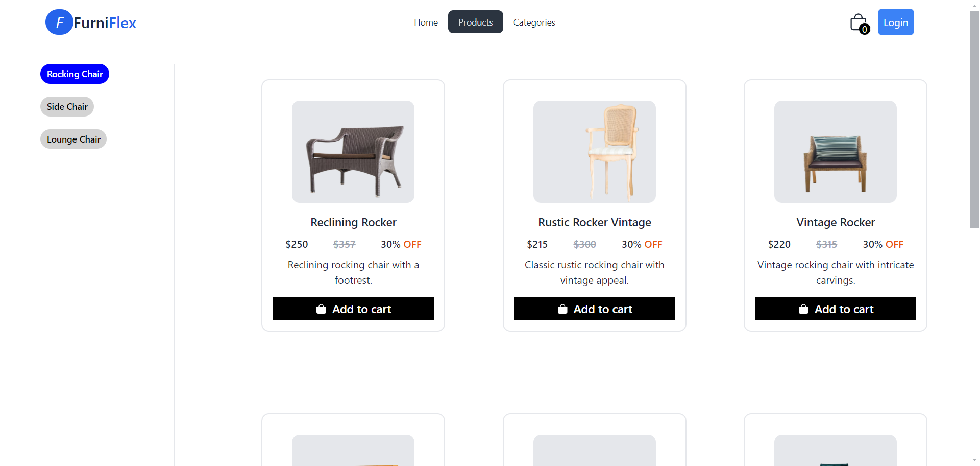Screen dimensions: 980x466
Task: Add Reclining Rocker to cart
Action: pos(353,309)
